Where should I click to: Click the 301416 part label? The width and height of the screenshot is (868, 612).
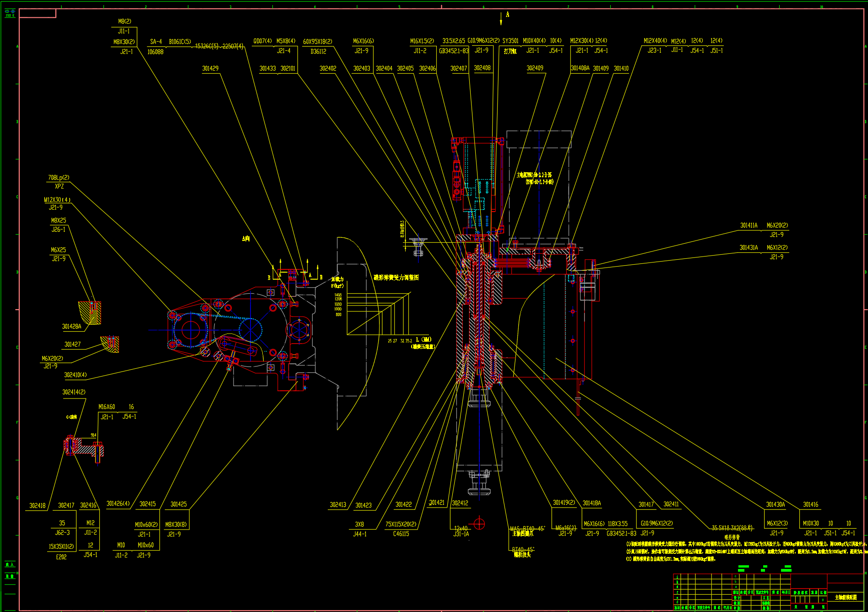coord(811,504)
